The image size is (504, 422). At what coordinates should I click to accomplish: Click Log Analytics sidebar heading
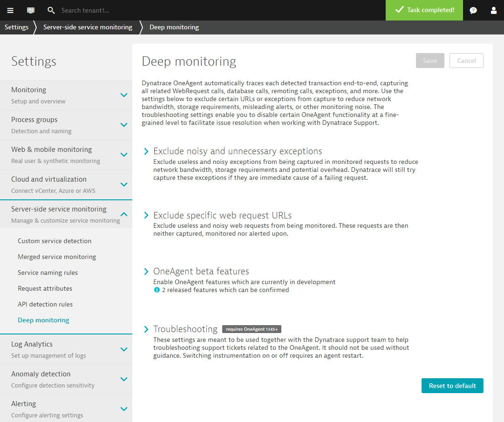(32, 344)
